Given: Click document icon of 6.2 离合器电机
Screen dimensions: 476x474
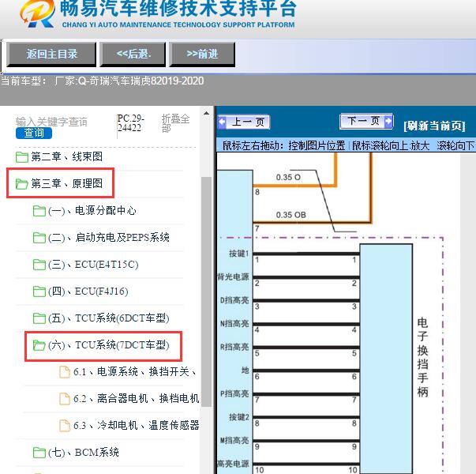Looking at the screenshot, I should pos(65,399).
